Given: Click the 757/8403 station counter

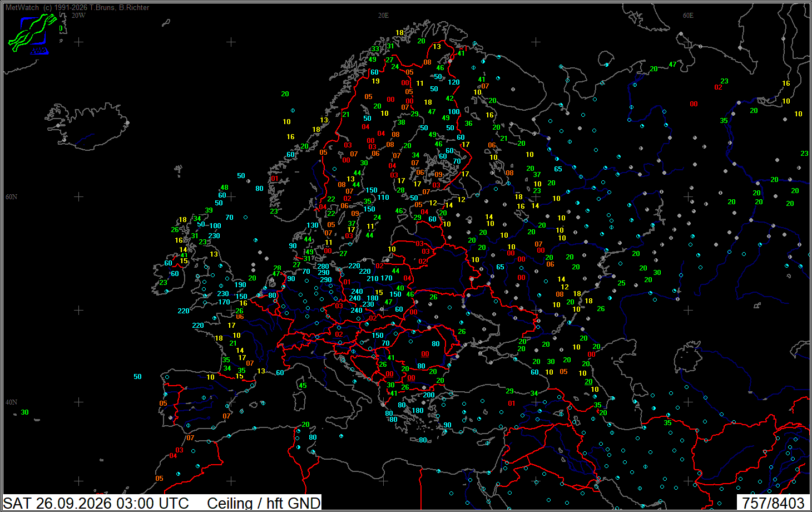Looking at the screenshot, I should [x=773, y=503].
